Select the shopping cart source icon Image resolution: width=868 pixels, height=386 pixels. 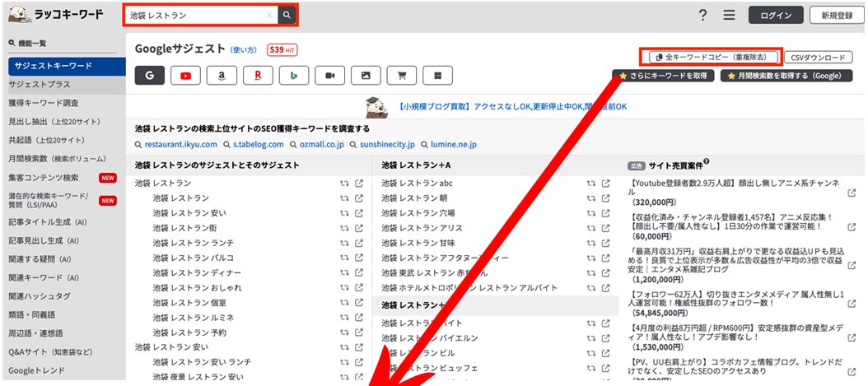tap(401, 76)
